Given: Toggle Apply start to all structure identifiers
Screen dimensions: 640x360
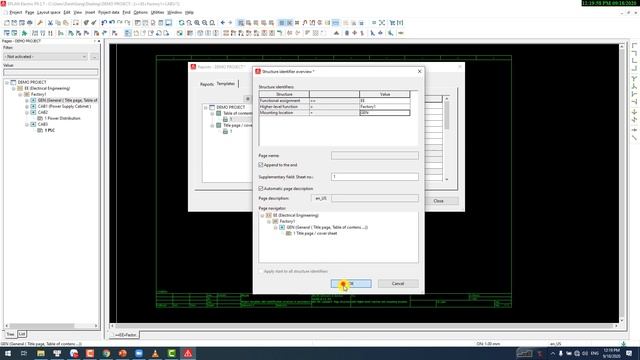Looking at the screenshot, I should (x=261, y=271).
